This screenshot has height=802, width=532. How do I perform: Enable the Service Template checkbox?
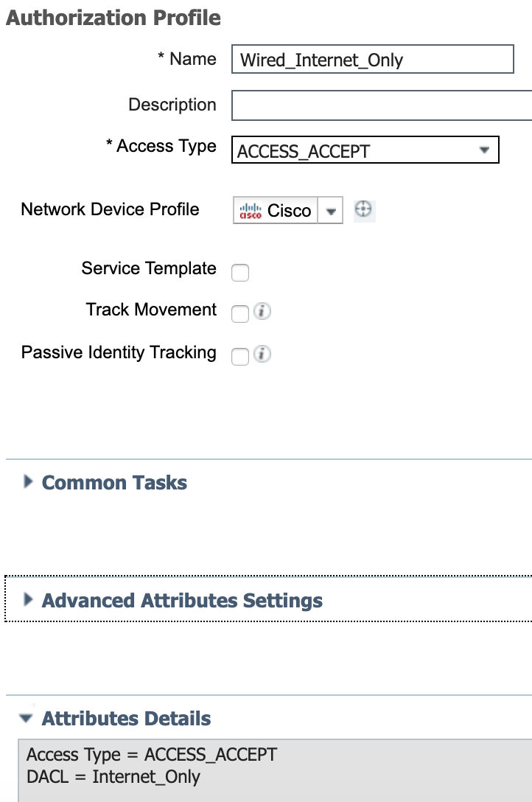[x=240, y=272]
